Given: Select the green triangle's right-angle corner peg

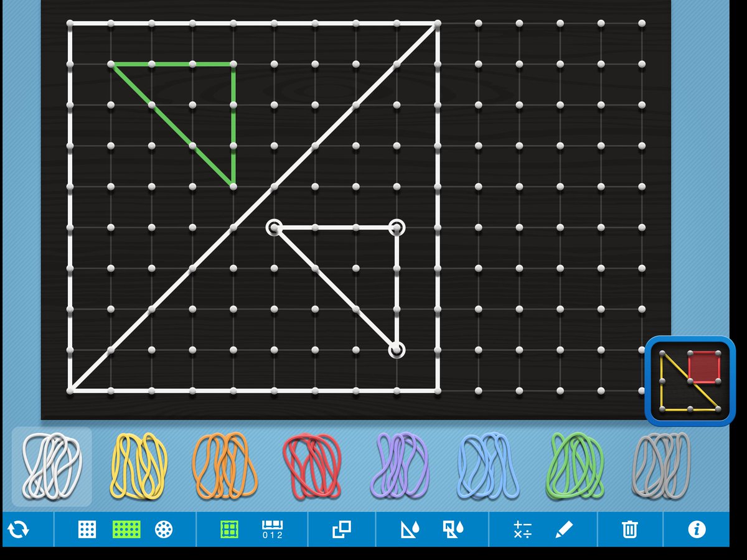Looking at the screenshot, I should [233, 63].
